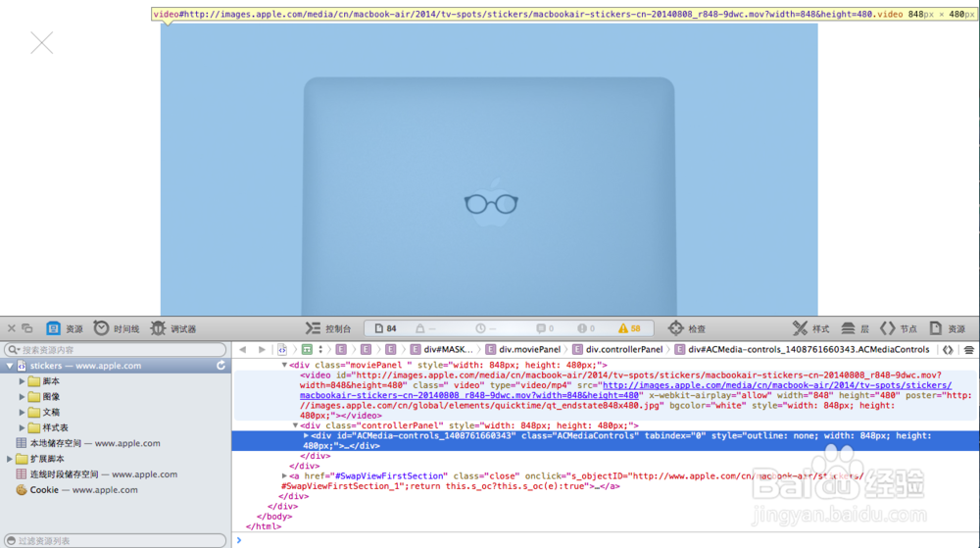Show the 58 warnings indicator
Viewport: 980px width, 548px height.
tap(629, 328)
